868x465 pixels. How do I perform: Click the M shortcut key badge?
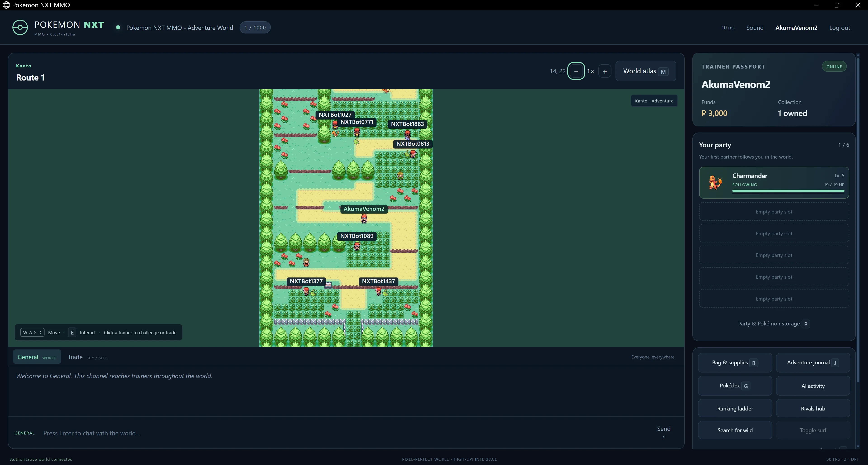click(663, 72)
